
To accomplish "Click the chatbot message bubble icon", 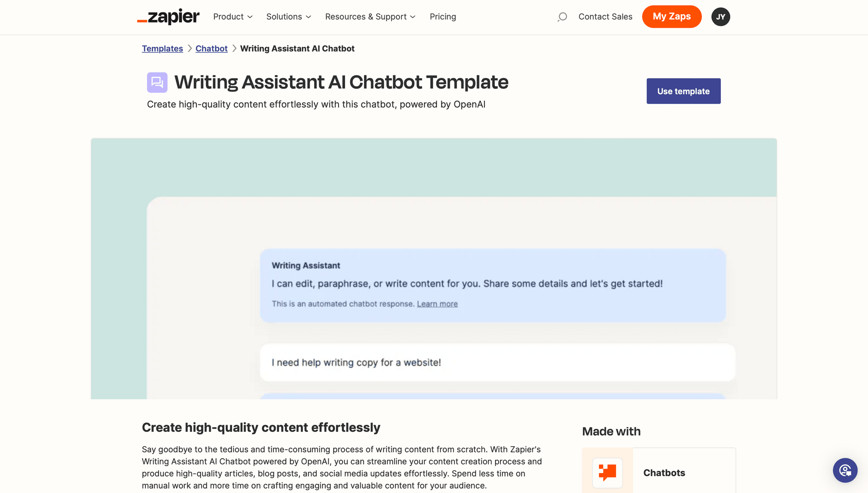I will coord(157,82).
